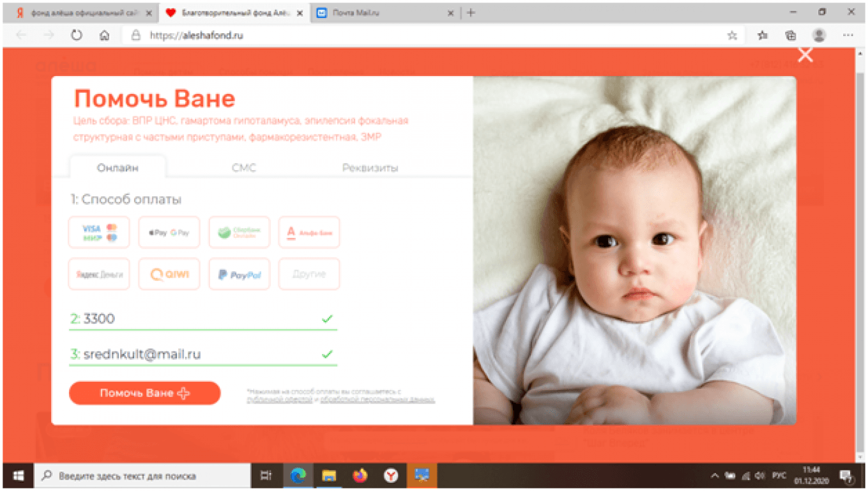Choose the QIWI payment option
Screen dimensions: 868x491
click(169, 274)
